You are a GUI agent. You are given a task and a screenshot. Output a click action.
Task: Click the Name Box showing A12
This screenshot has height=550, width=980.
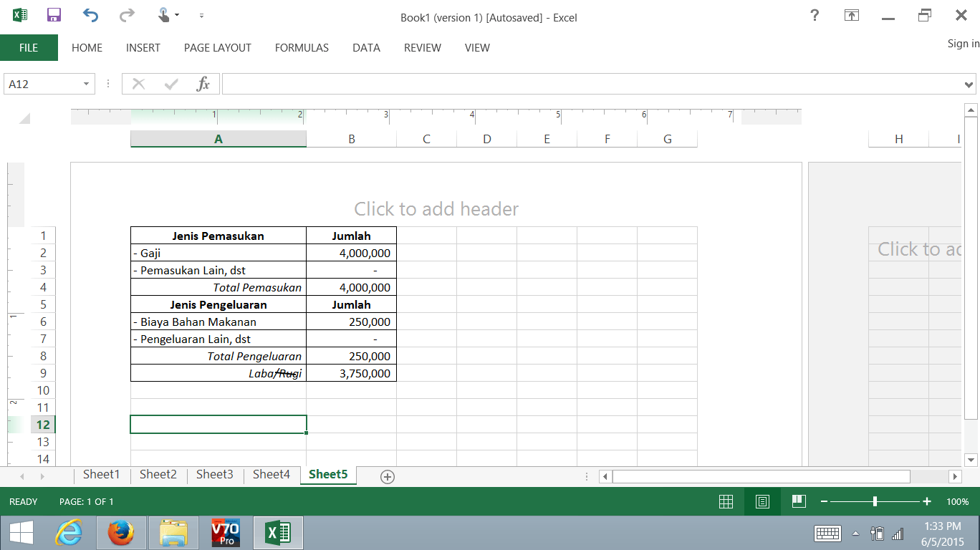pyautogui.click(x=43, y=85)
